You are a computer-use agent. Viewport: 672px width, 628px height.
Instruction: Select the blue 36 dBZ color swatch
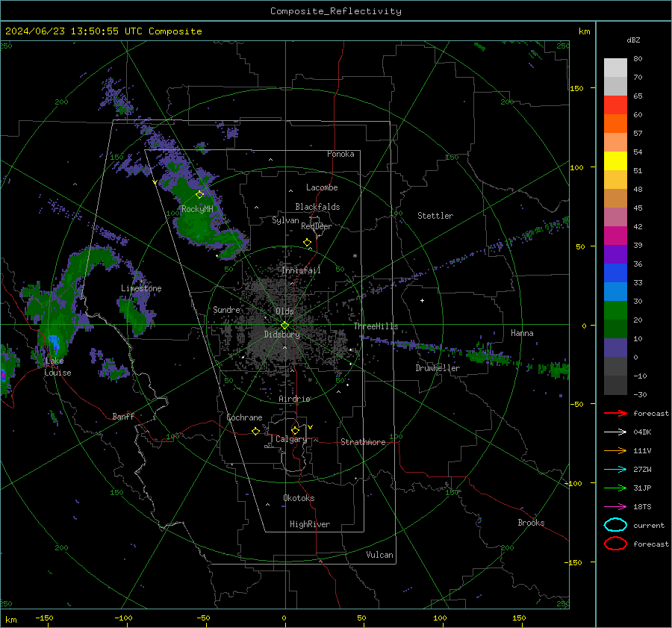coord(615,273)
